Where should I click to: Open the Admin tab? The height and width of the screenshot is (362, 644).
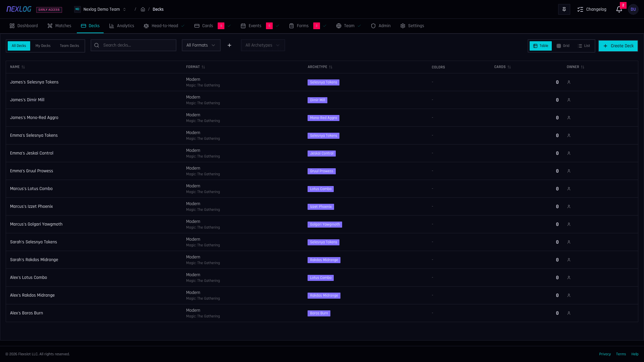click(x=381, y=26)
